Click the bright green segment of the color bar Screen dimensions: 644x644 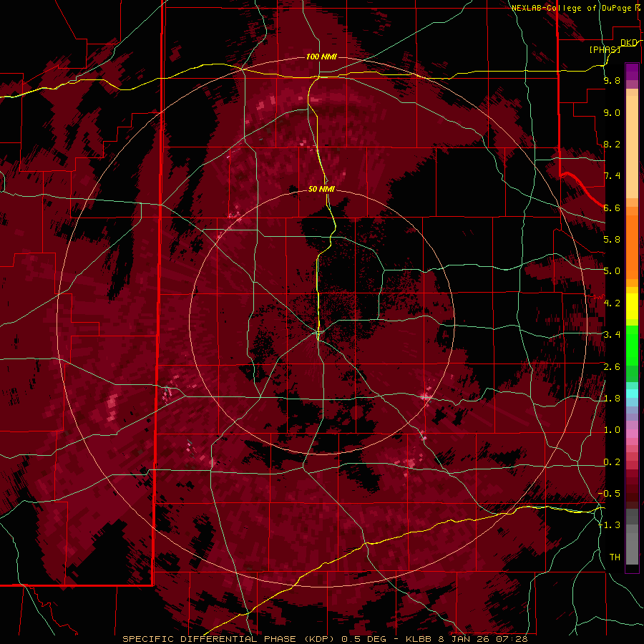632,345
